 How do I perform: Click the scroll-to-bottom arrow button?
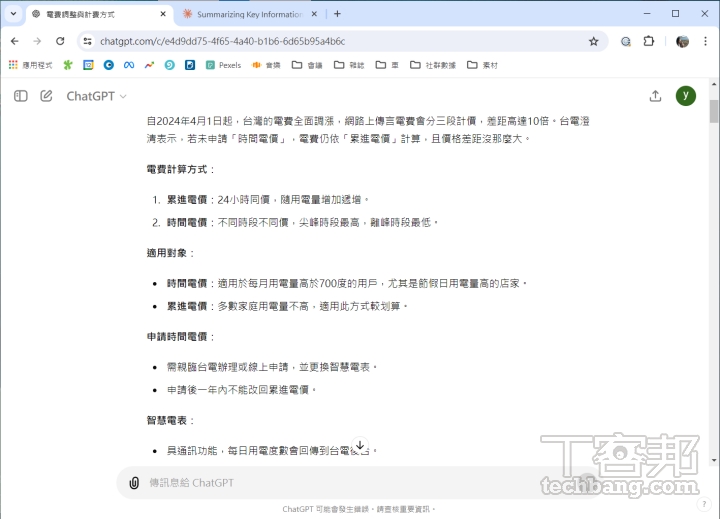coord(360,446)
